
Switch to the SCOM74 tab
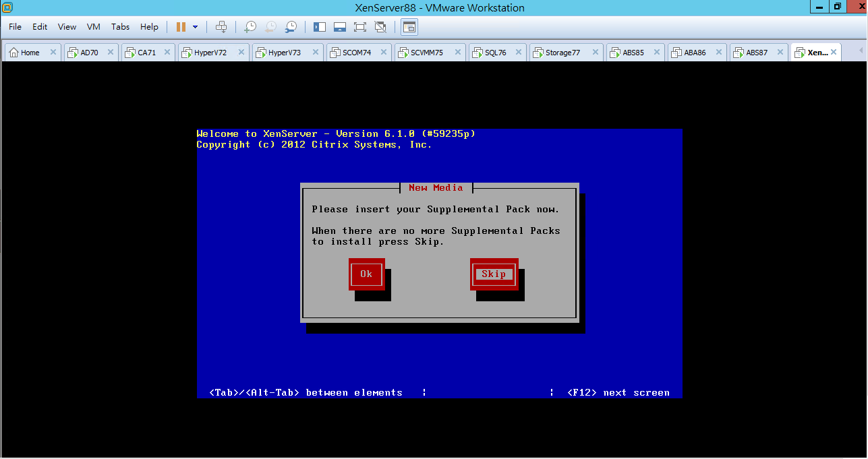358,53
